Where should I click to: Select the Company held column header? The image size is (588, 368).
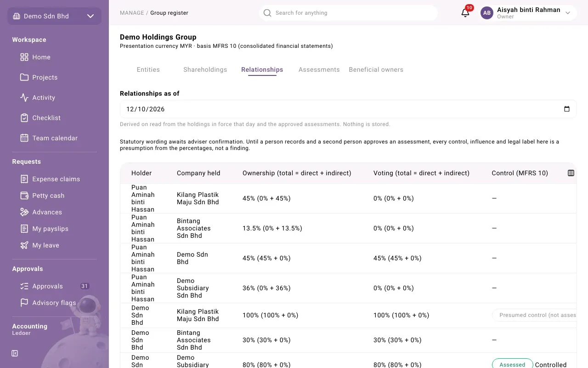coord(198,173)
